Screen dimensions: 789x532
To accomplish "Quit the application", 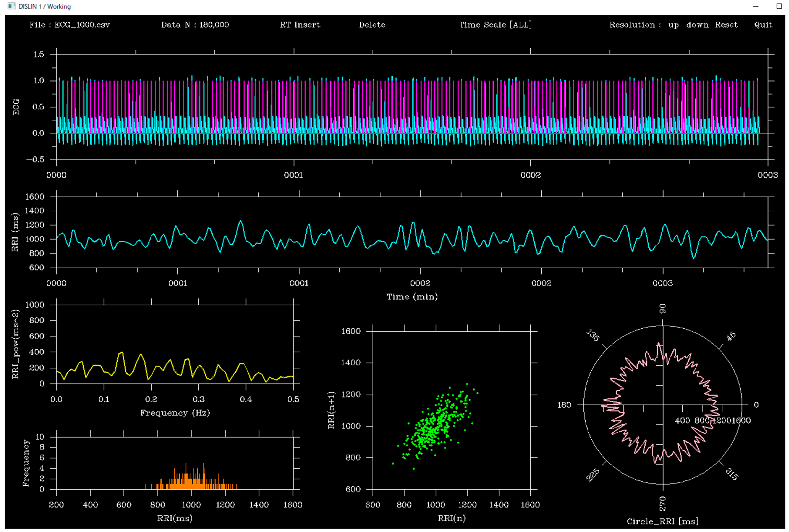I will click(x=763, y=25).
